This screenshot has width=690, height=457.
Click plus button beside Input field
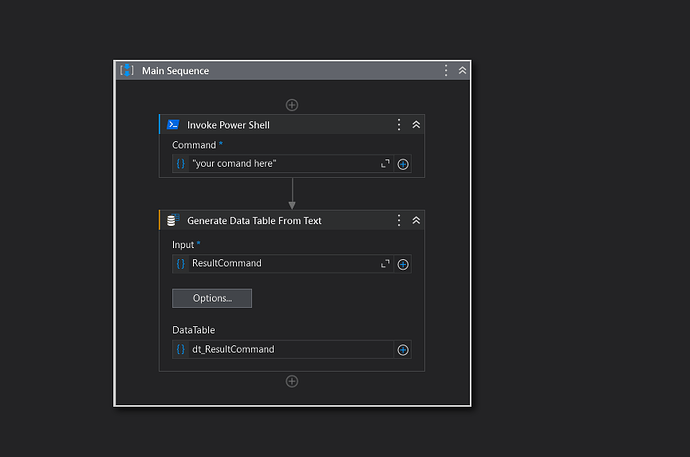pyautogui.click(x=403, y=264)
